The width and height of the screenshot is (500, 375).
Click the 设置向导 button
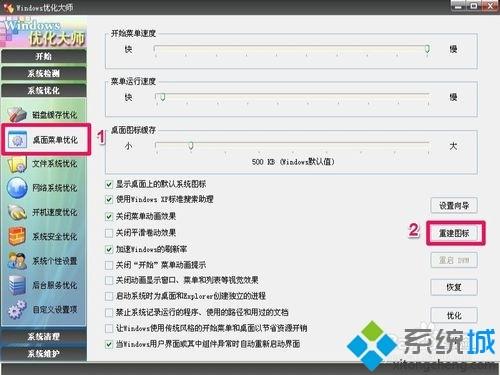[454, 205]
